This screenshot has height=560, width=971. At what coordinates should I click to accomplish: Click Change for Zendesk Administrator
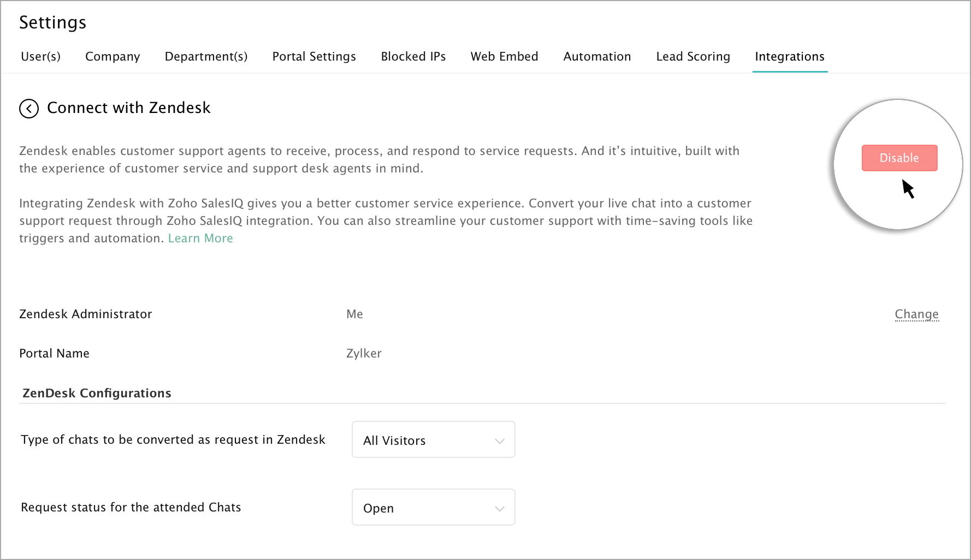coord(916,314)
